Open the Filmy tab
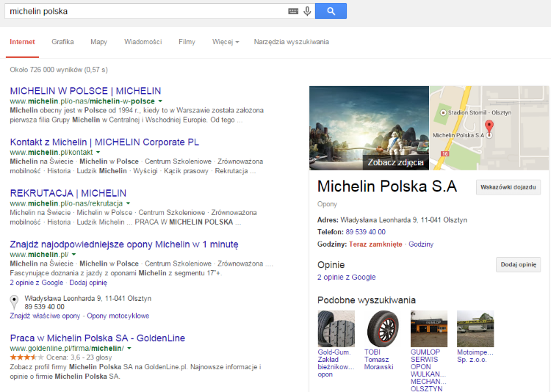The image size is (551, 392). click(187, 42)
